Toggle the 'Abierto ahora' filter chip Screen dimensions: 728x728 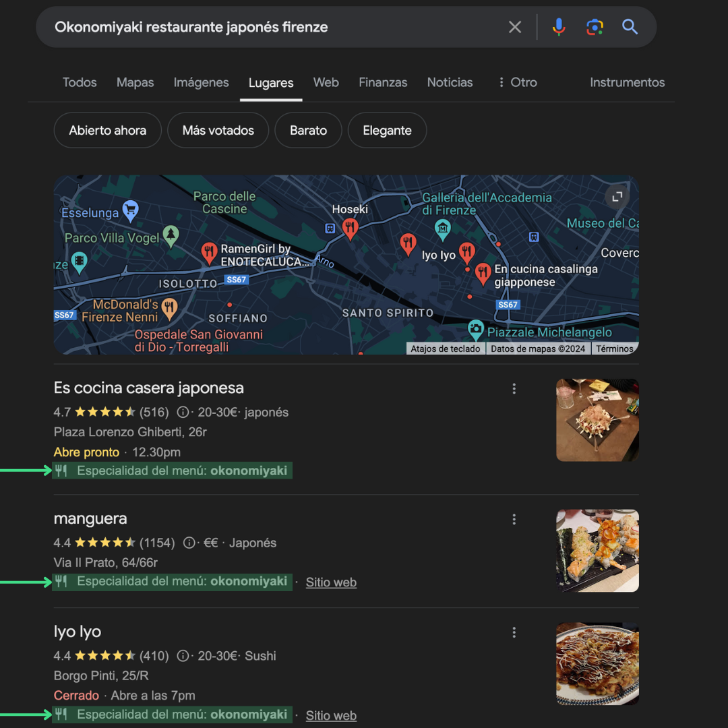pos(108,131)
